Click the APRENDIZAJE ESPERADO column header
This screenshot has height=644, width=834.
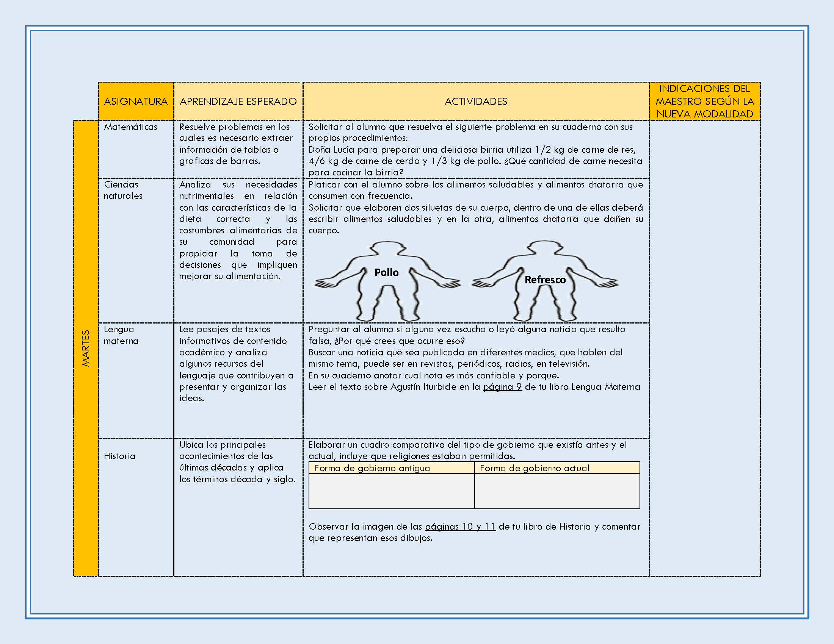(238, 101)
